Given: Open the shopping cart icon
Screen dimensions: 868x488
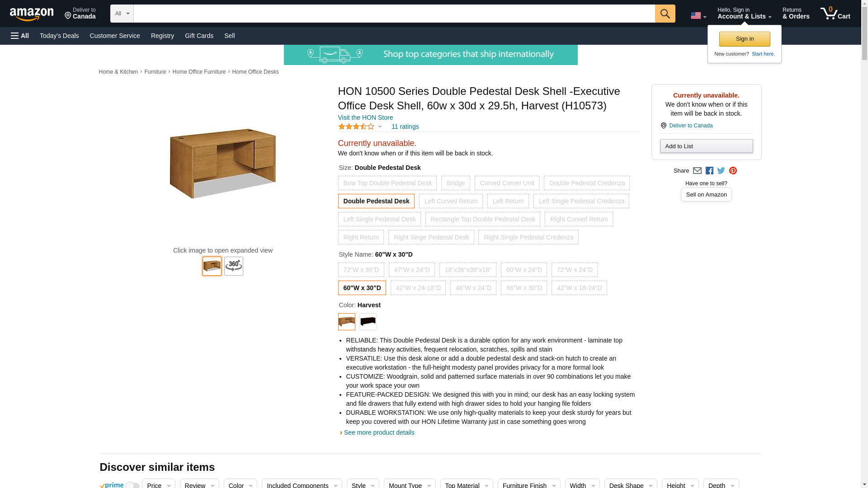Looking at the screenshot, I should (835, 14).
